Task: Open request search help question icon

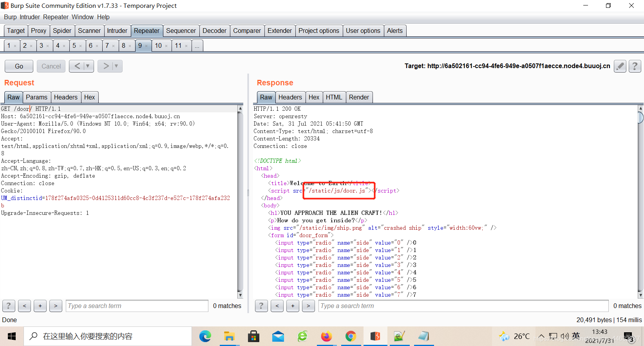Action: 9,306
